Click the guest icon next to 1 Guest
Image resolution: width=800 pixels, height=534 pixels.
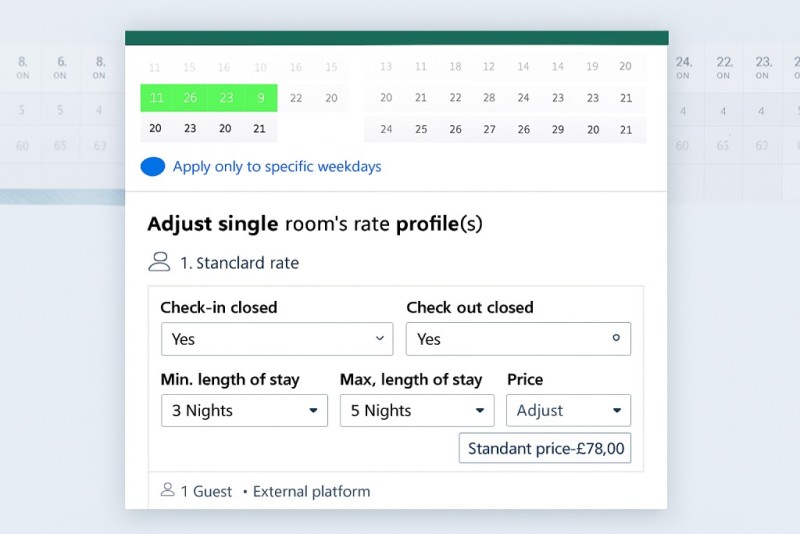click(167, 491)
